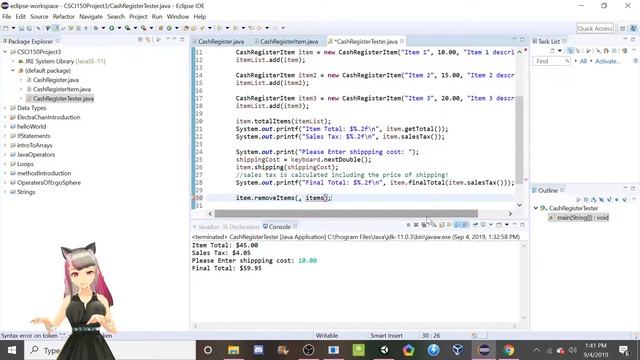Open the Open Console dropdown arrow

pyautogui.click(x=507, y=224)
